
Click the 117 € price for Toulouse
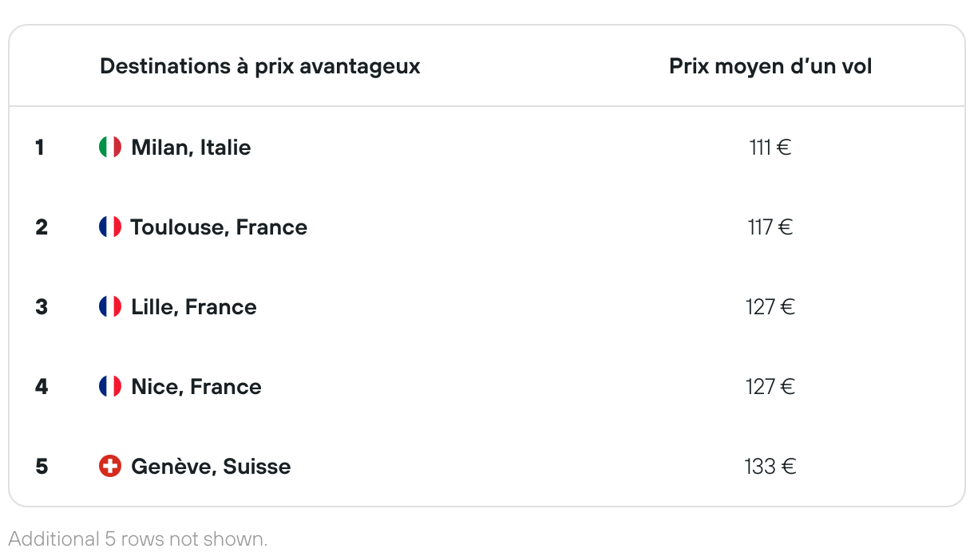(770, 227)
